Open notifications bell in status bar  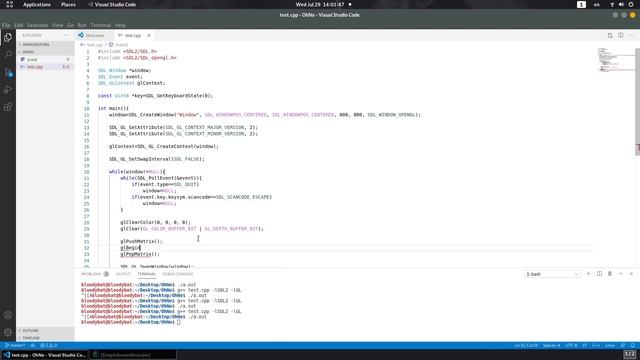(633, 345)
